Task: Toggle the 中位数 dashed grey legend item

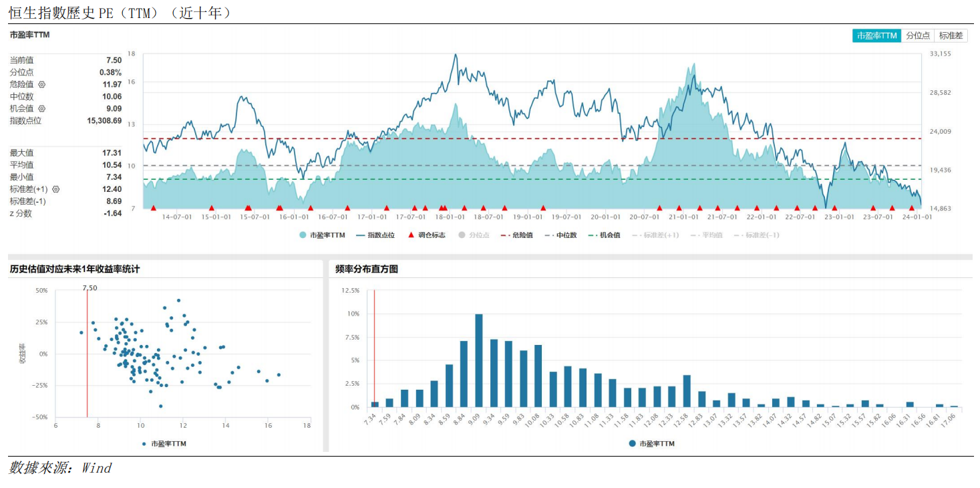Action: coord(560,235)
